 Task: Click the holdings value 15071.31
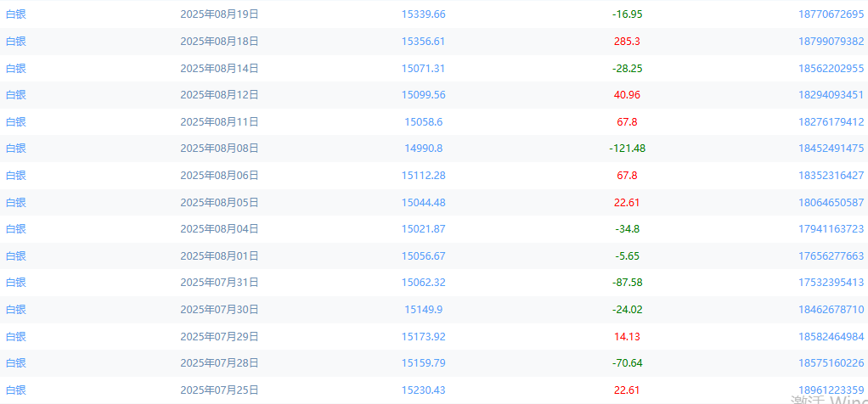424,68
